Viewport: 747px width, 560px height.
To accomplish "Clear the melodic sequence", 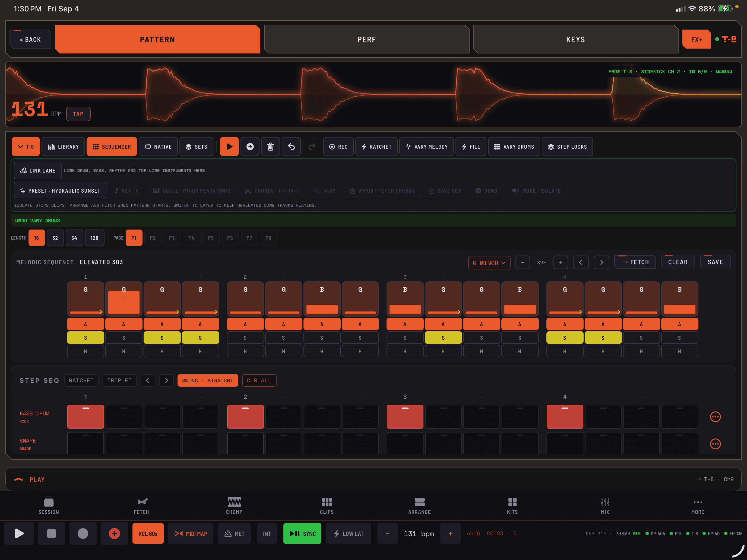I will click(x=678, y=262).
